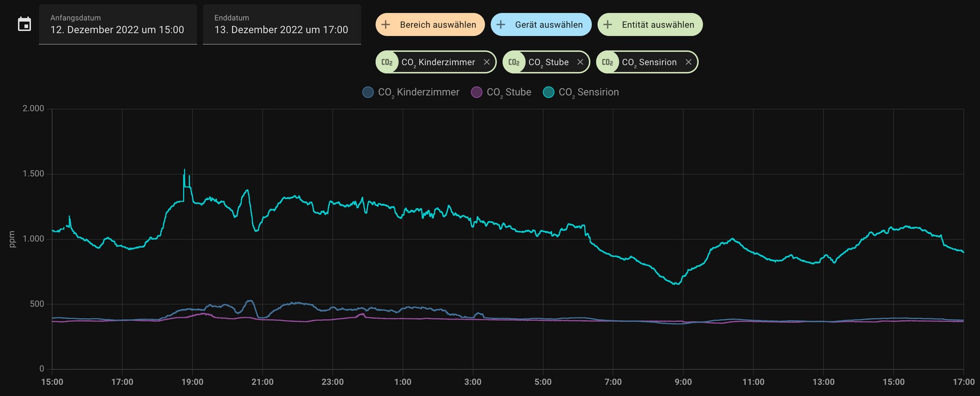The image size is (980, 396).
Task: Click the teal Sensirion legend color circle
Action: point(549,92)
